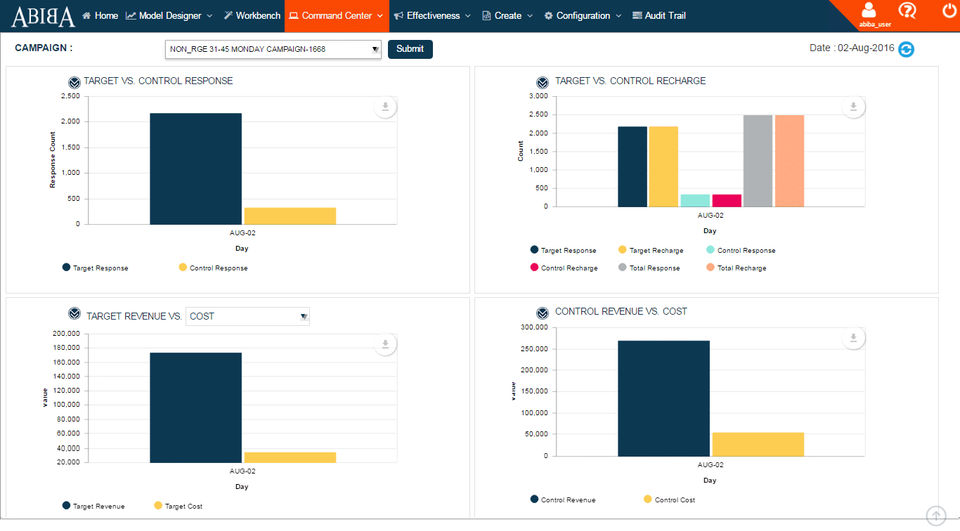Toggle the Control Response legend in response chart
960x531 pixels.
coord(214,268)
